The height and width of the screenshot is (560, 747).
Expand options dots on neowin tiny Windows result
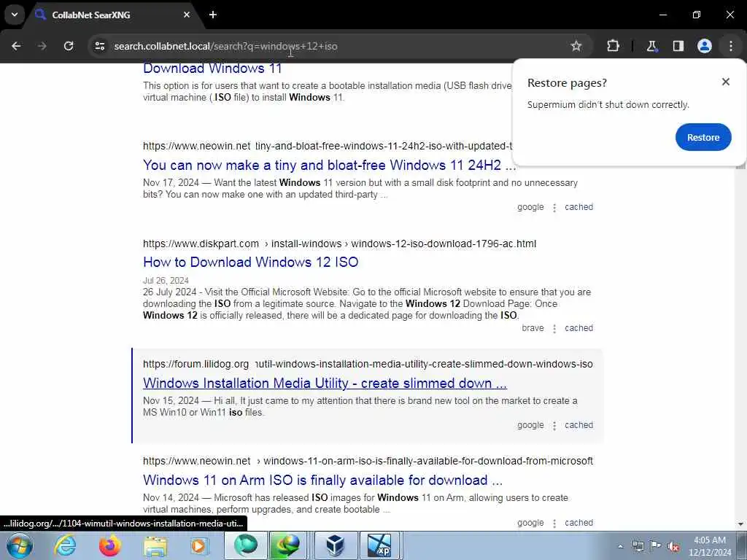click(554, 208)
